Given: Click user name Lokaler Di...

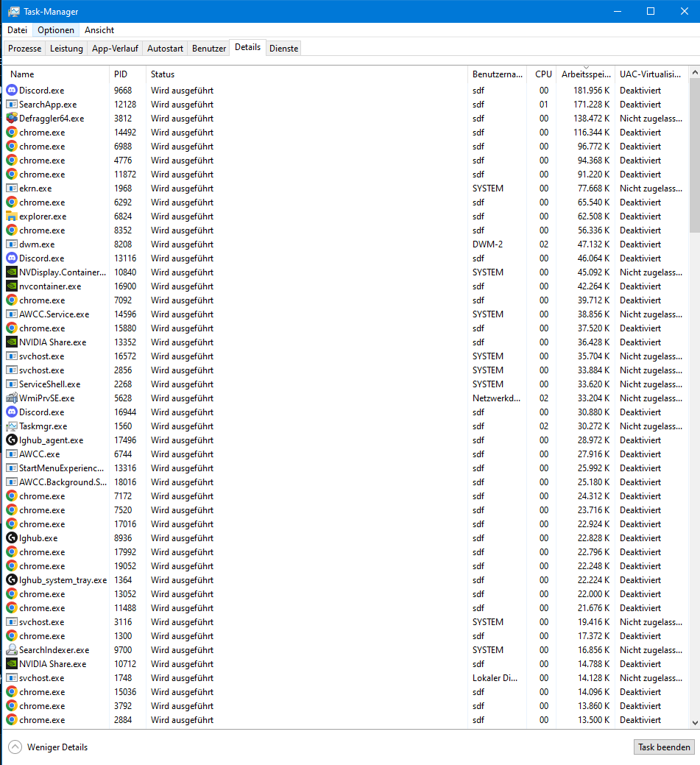Looking at the screenshot, I should point(495,678).
